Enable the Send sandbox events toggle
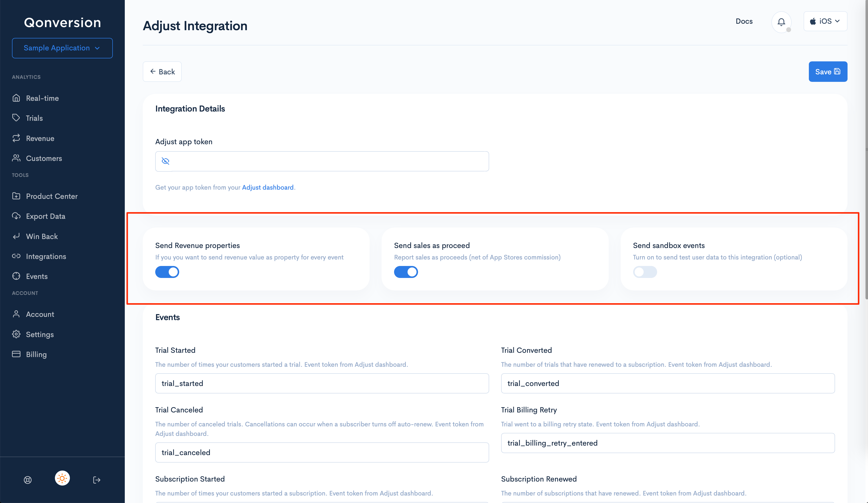The height and width of the screenshot is (503, 868). tap(644, 272)
